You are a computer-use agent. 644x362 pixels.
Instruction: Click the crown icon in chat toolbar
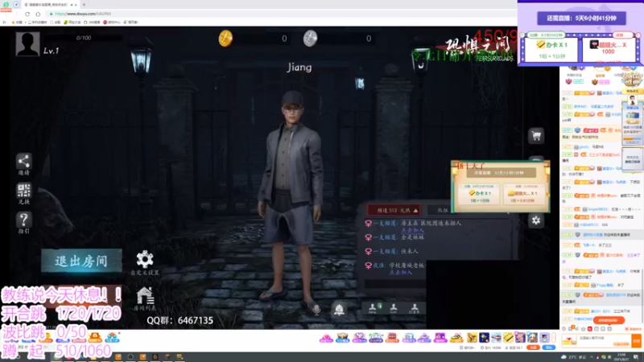pos(583,329)
